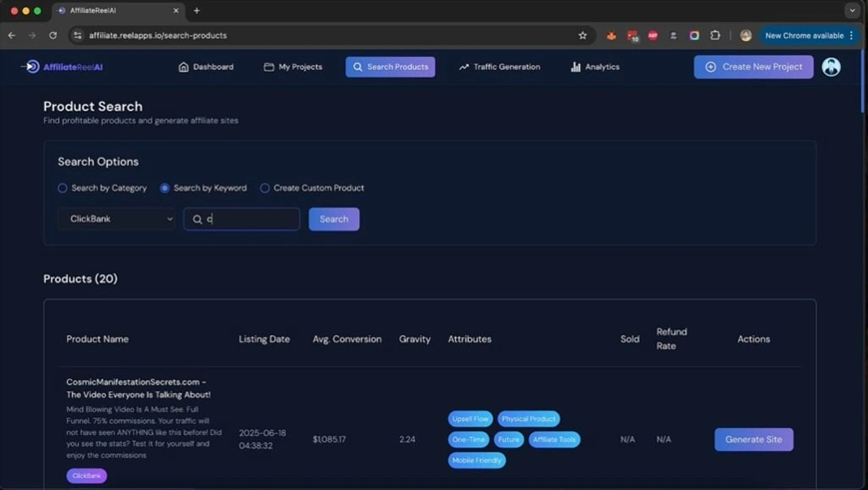Screen dimensions: 868x490
Task: Click the Avg. Conversion column header
Action: click(347, 339)
